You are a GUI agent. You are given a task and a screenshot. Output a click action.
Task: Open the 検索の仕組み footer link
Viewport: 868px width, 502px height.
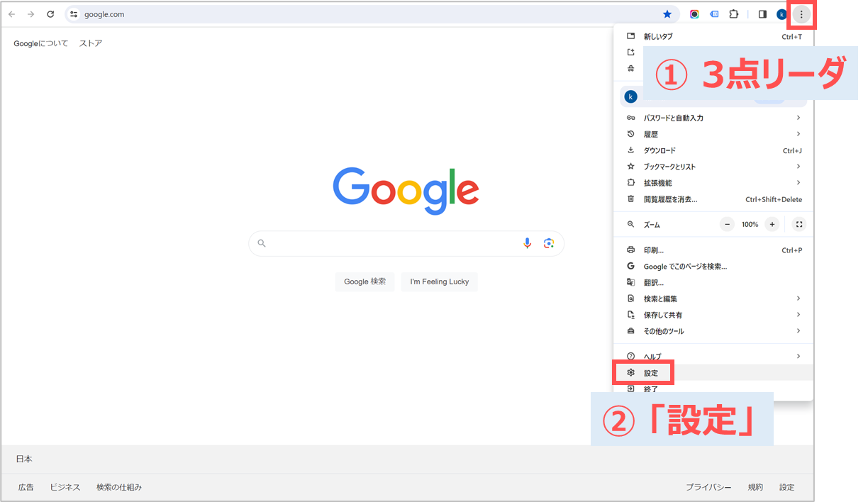(119, 487)
